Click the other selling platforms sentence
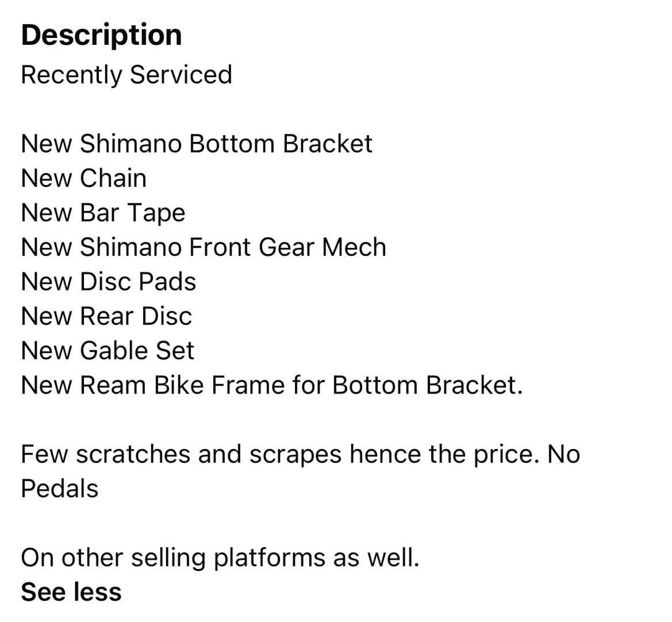 (x=220, y=558)
